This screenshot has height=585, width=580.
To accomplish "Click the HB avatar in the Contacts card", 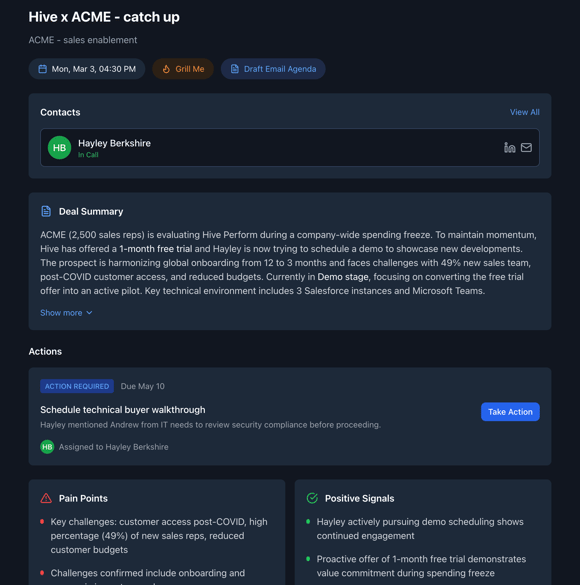I will (59, 148).
